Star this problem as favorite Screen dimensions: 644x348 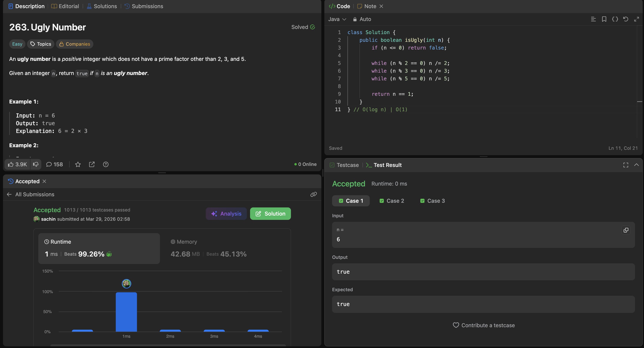click(78, 164)
